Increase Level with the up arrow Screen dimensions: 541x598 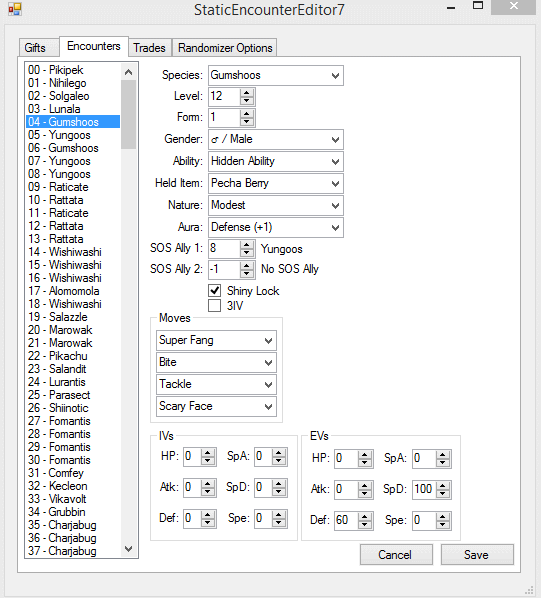(247, 93)
